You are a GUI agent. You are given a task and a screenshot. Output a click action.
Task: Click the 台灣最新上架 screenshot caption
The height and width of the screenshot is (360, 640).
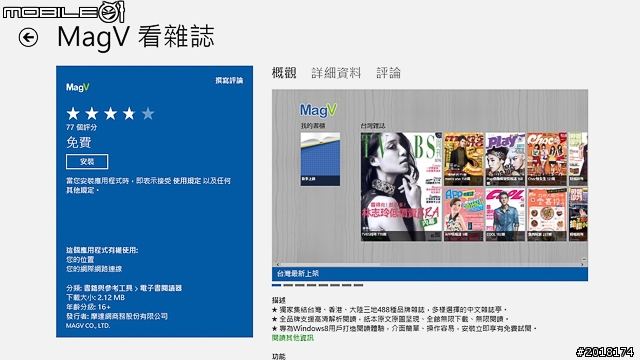tap(298, 274)
